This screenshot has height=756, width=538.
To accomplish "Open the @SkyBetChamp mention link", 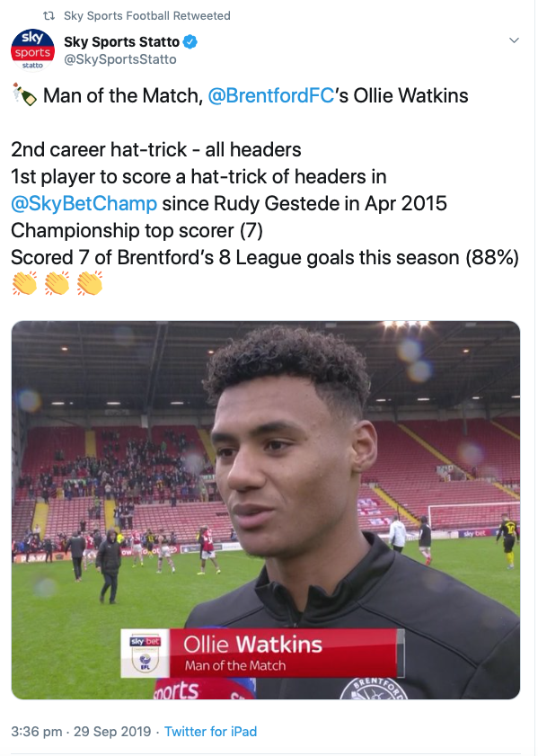I will pyautogui.click(x=84, y=203).
